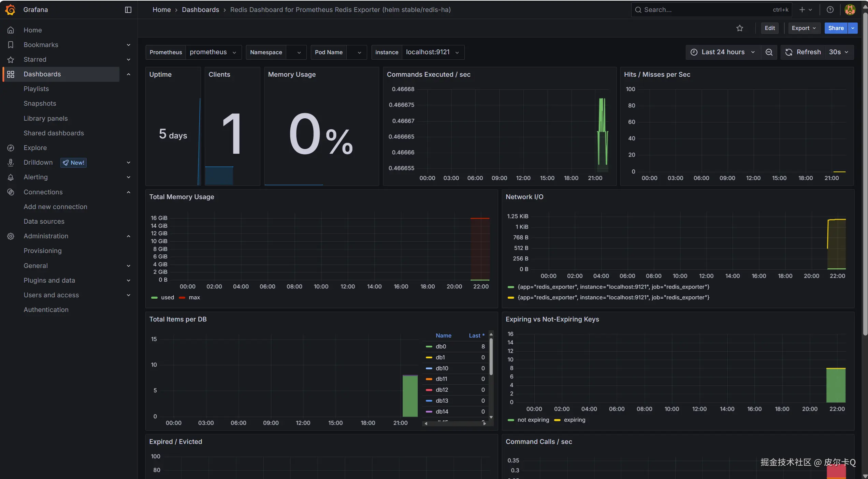
Task: Expand the Bookmarks sidebar section
Action: click(x=128, y=45)
